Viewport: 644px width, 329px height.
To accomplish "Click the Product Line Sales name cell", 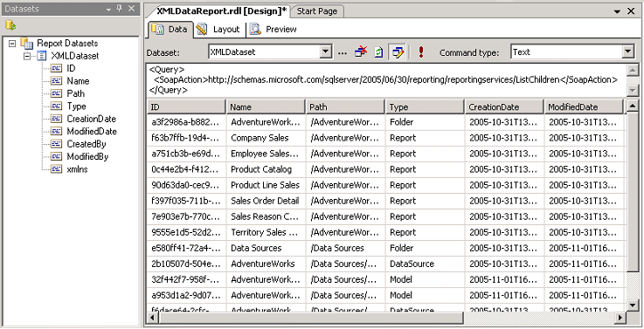I will click(267, 185).
